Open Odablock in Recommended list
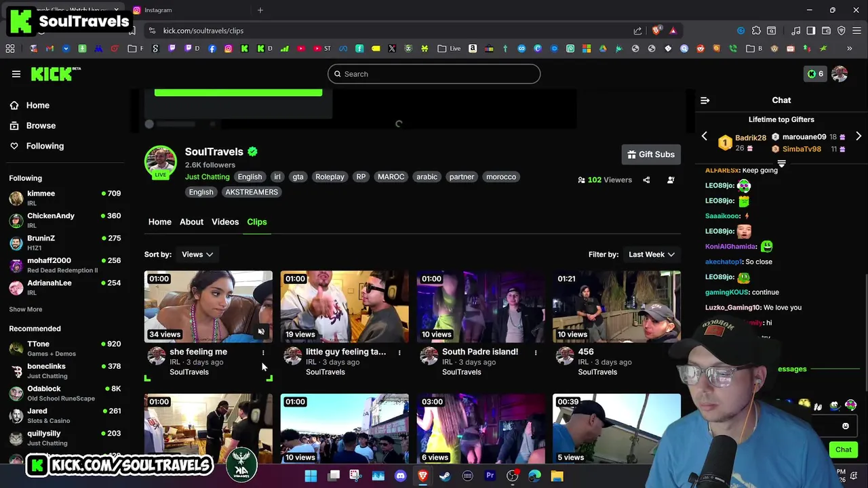Image resolution: width=868 pixels, height=488 pixels. tap(64, 393)
